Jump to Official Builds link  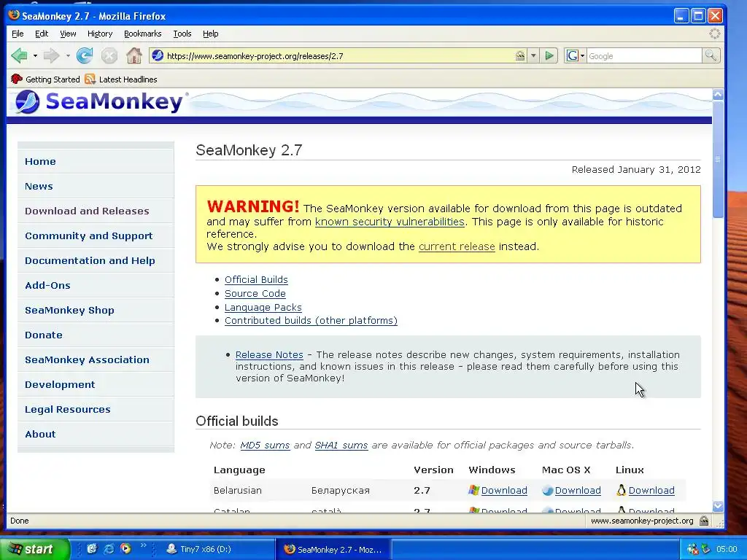[x=256, y=279]
